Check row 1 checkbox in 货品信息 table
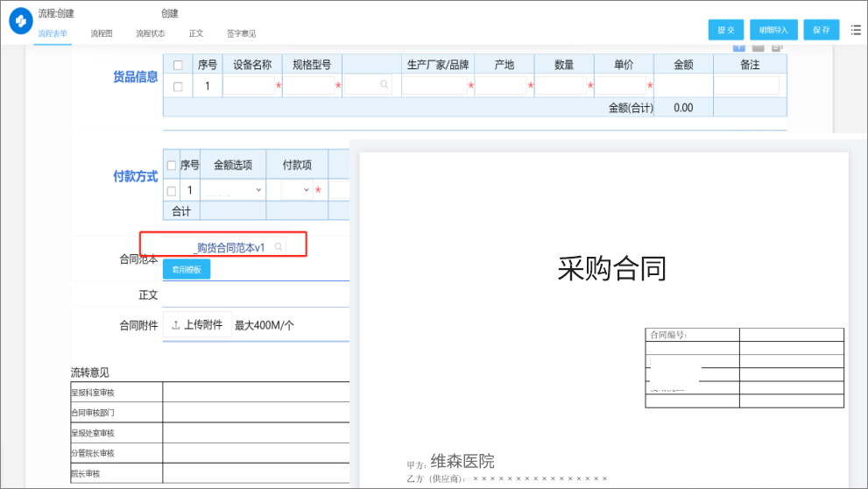Viewport: 868px width, 489px height. click(x=178, y=87)
